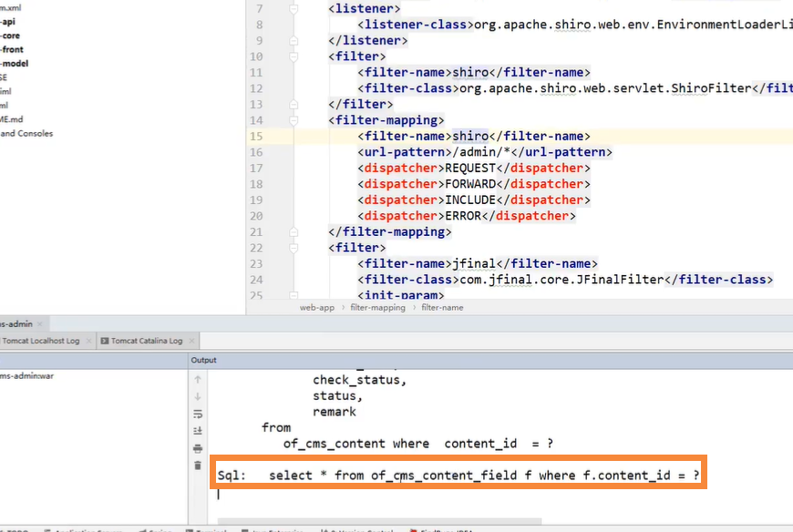
Task: Click the console icon on Tomcat Catalina Log tab
Action: point(105,341)
